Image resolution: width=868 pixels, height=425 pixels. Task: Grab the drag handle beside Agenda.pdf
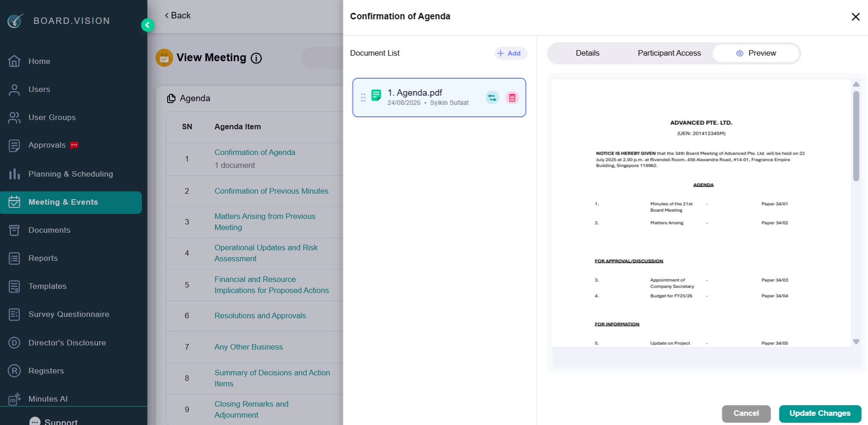tap(363, 98)
